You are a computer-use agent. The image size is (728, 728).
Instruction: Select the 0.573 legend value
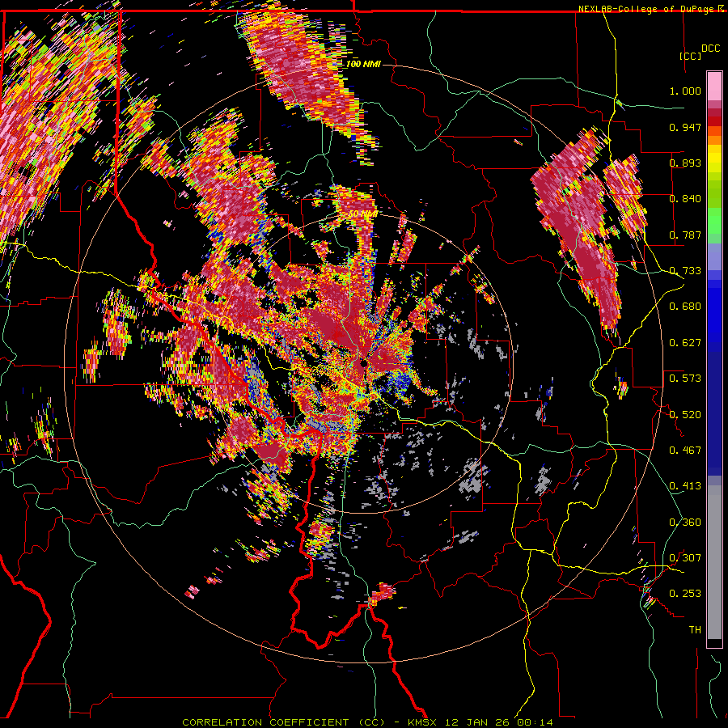click(x=685, y=379)
